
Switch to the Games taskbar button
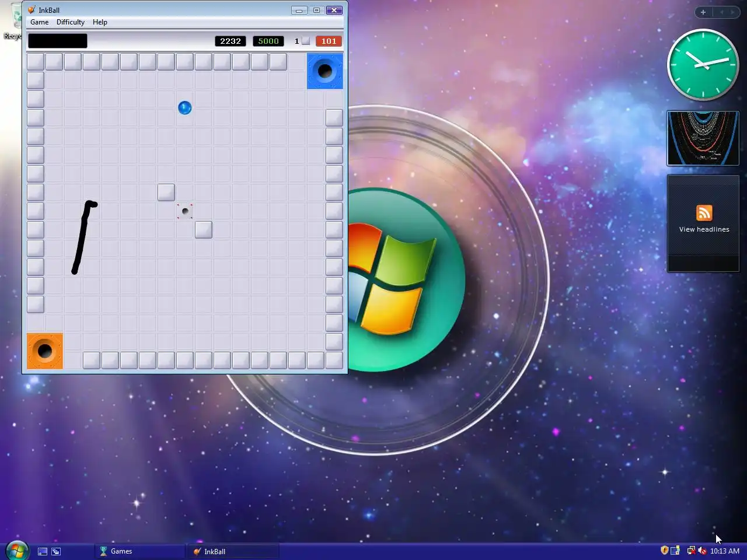[139, 551]
